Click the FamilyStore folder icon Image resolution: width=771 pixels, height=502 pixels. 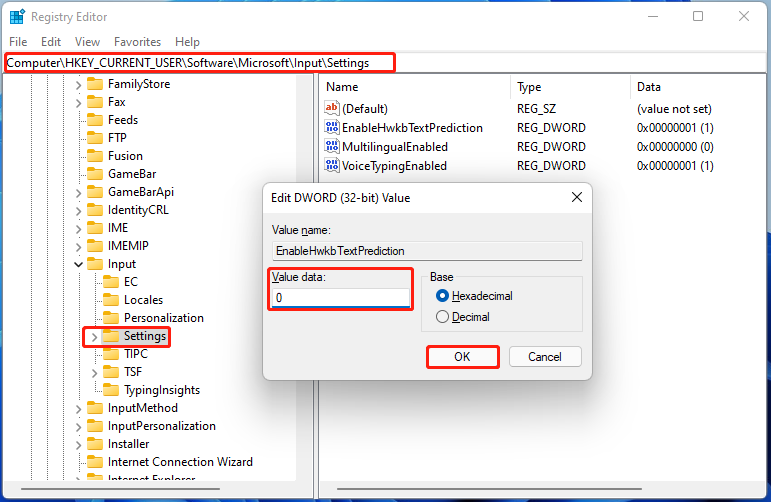95,84
